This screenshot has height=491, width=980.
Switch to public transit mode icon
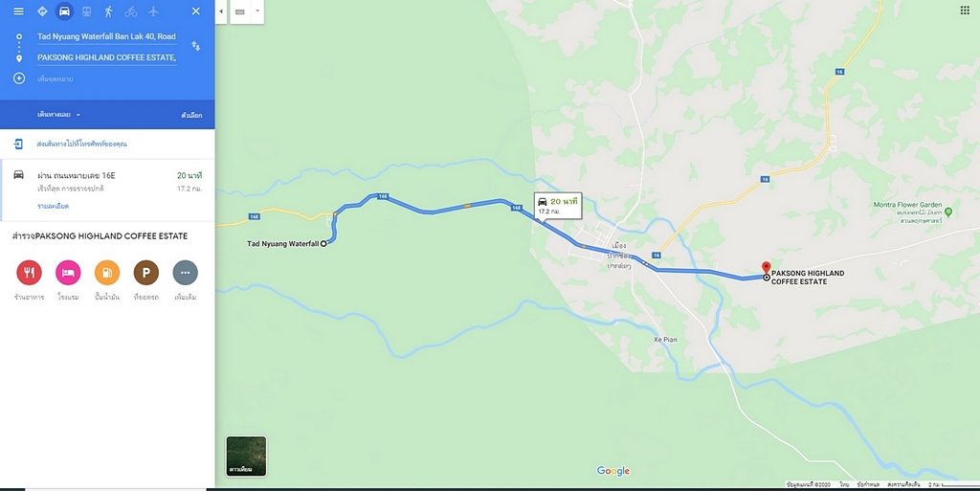coord(86,11)
